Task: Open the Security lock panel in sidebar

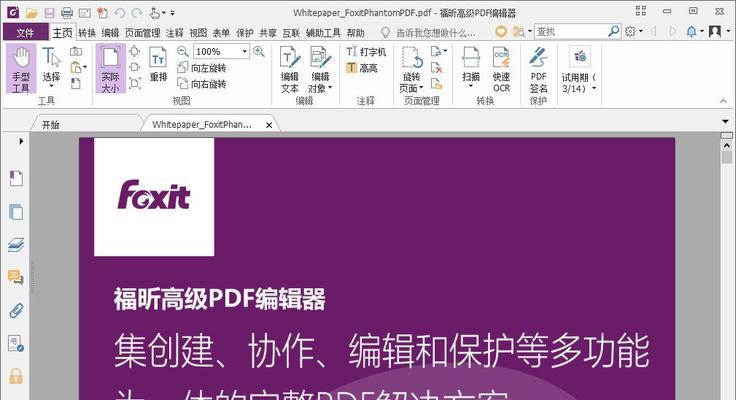Action: click(16, 376)
